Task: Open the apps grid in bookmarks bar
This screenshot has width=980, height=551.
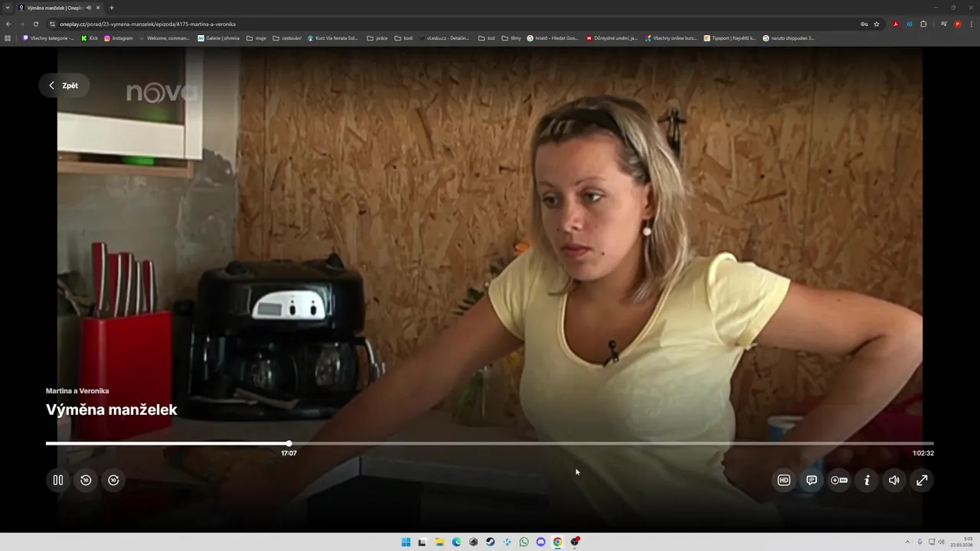Action: (x=8, y=37)
